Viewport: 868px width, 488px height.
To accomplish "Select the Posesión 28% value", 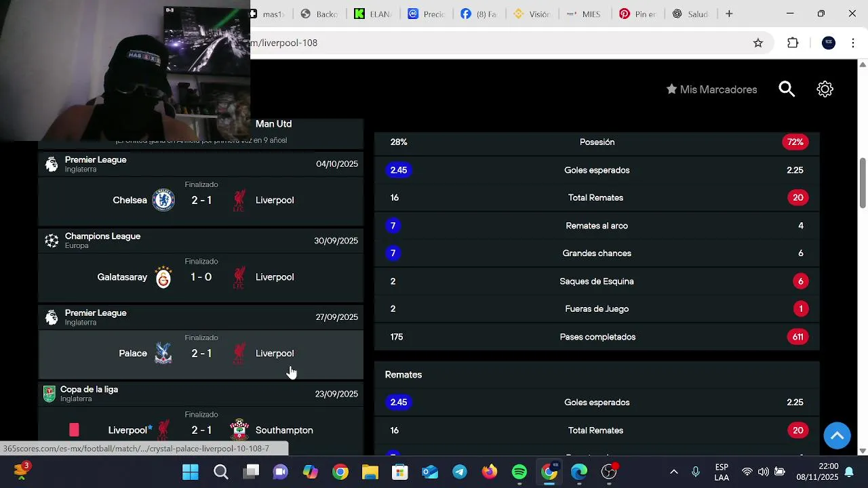I will [x=399, y=142].
